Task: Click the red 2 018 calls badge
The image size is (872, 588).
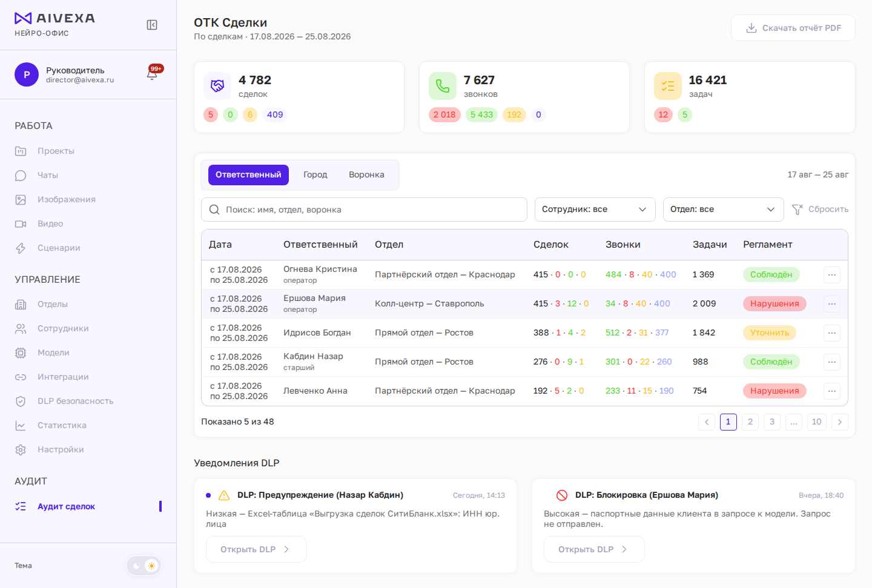Action: pyautogui.click(x=444, y=114)
